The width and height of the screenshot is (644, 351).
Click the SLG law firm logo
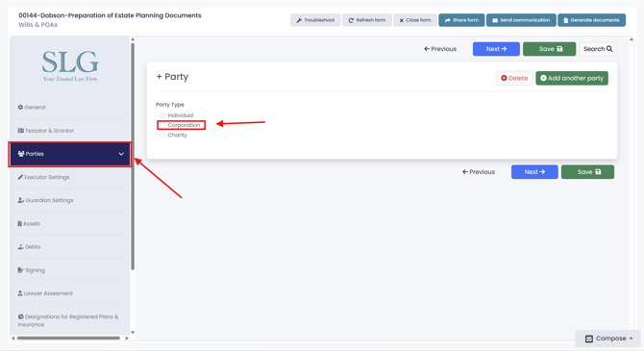click(x=70, y=65)
